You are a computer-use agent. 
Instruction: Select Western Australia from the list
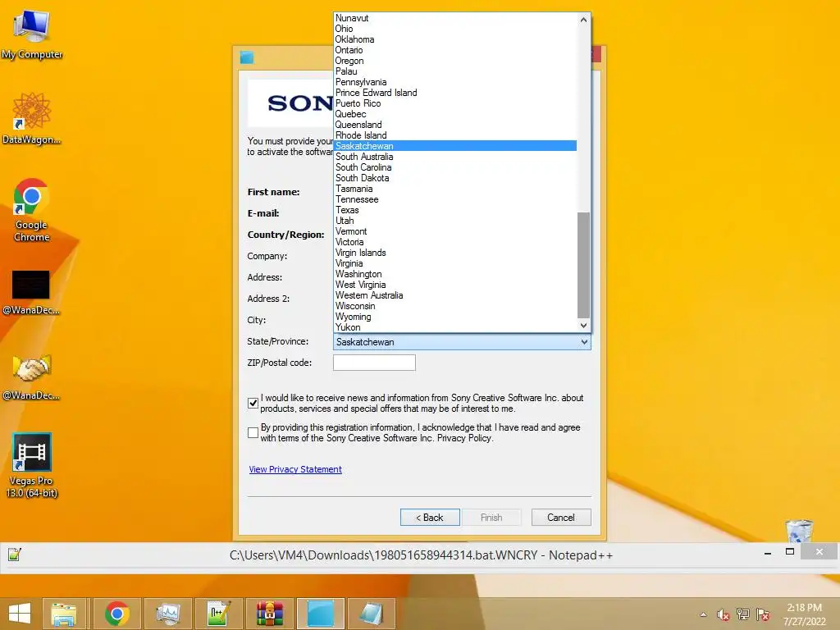454,295
